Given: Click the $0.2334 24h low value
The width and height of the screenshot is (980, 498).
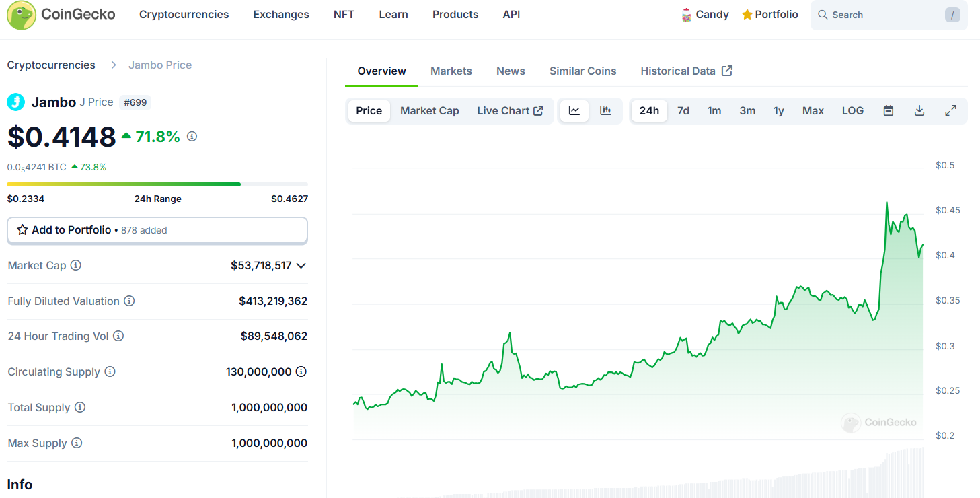Looking at the screenshot, I should pos(26,199).
